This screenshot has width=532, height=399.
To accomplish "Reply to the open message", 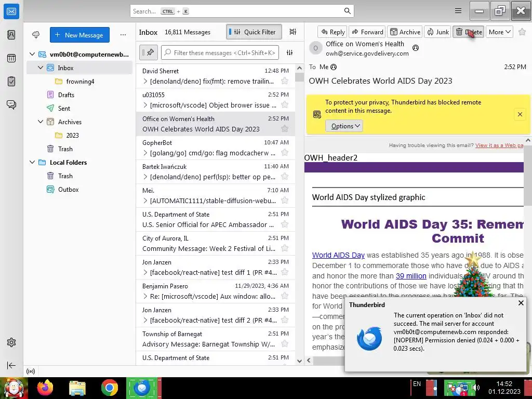I will pos(332,32).
